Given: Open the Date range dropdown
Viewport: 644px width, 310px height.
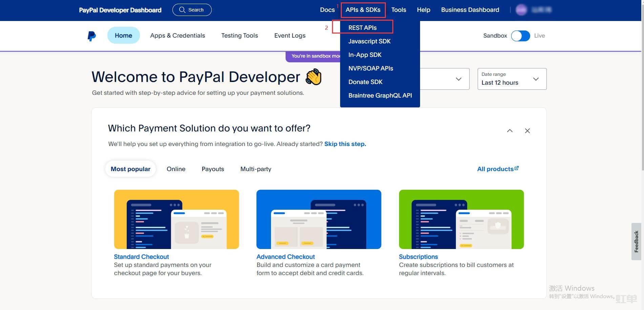Looking at the screenshot, I should click(512, 79).
